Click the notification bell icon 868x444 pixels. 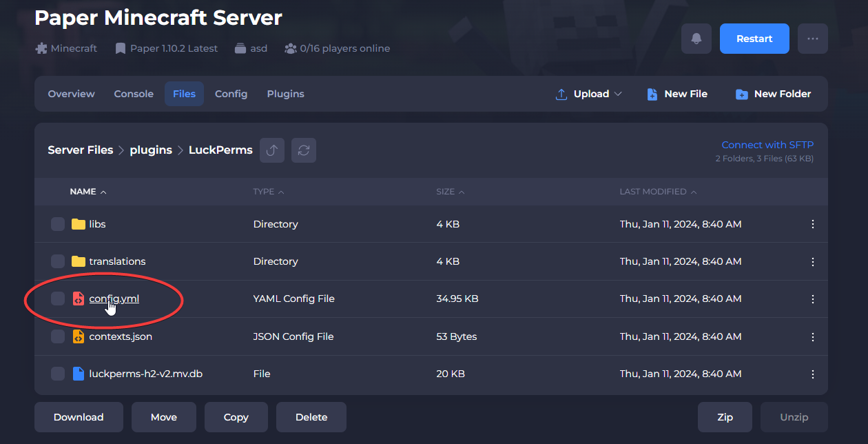[696, 39]
